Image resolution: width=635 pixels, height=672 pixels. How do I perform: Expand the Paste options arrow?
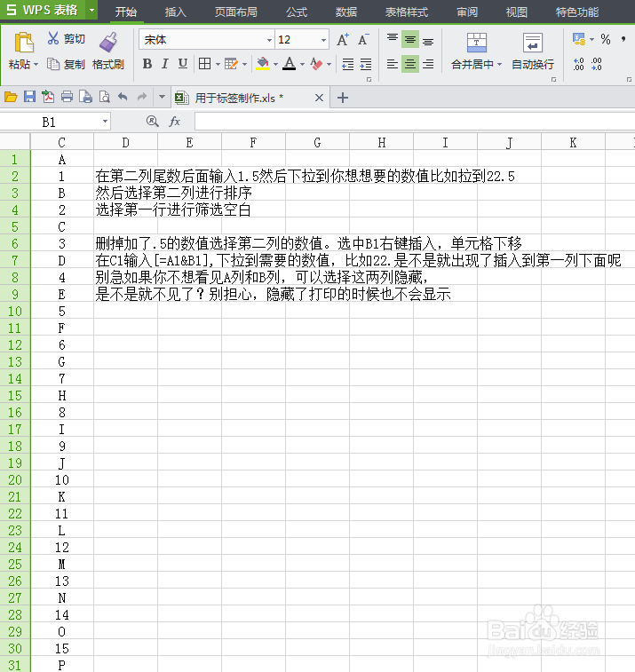pos(36,64)
